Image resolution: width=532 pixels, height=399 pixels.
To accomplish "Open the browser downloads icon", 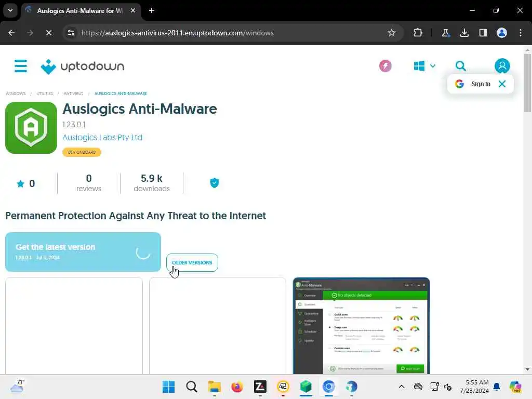I will click(x=464, y=33).
